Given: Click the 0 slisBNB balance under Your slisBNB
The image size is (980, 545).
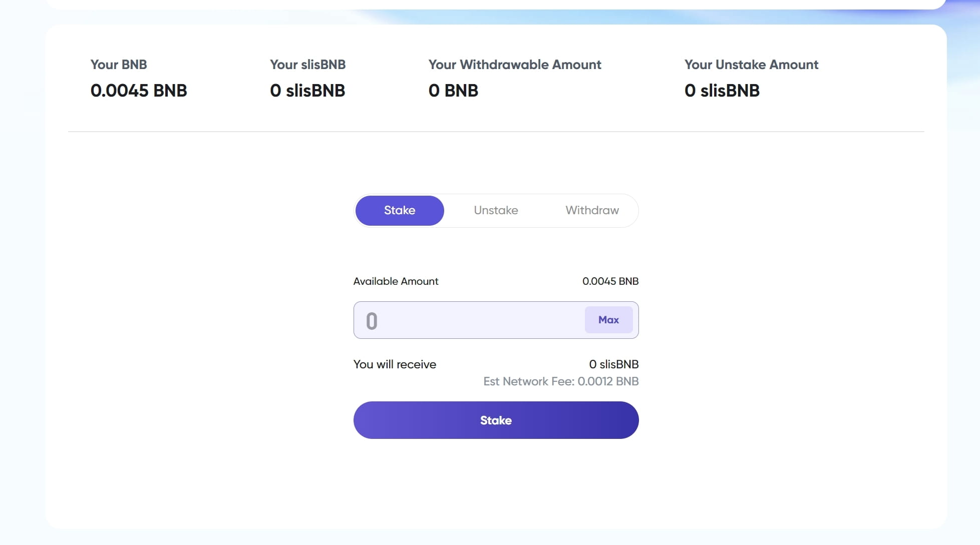Looking at the screenshot, I should (x=307, y=91).
